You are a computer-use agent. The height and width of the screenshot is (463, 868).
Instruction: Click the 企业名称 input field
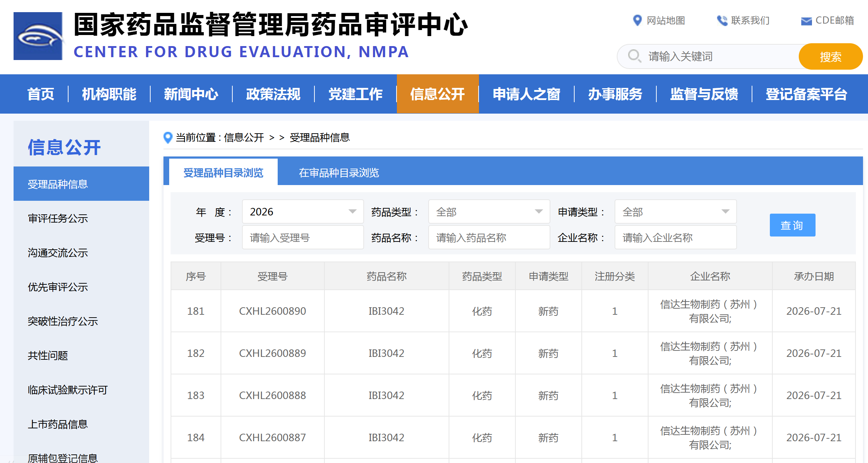click(676, 237)
